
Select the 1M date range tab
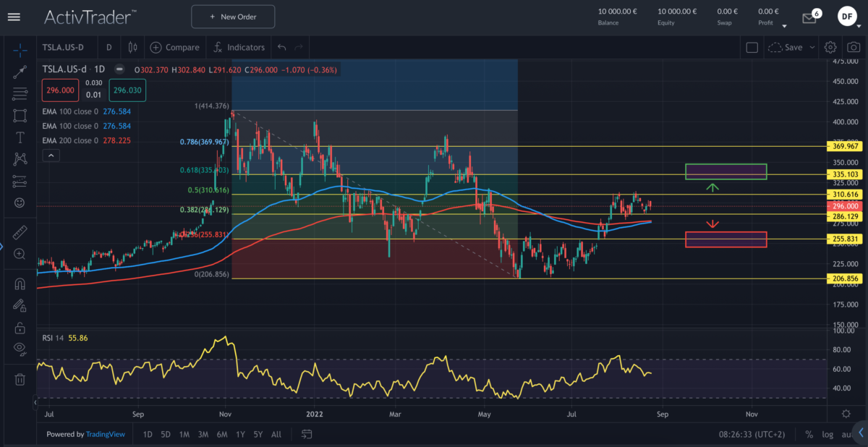tap(184, 434)
